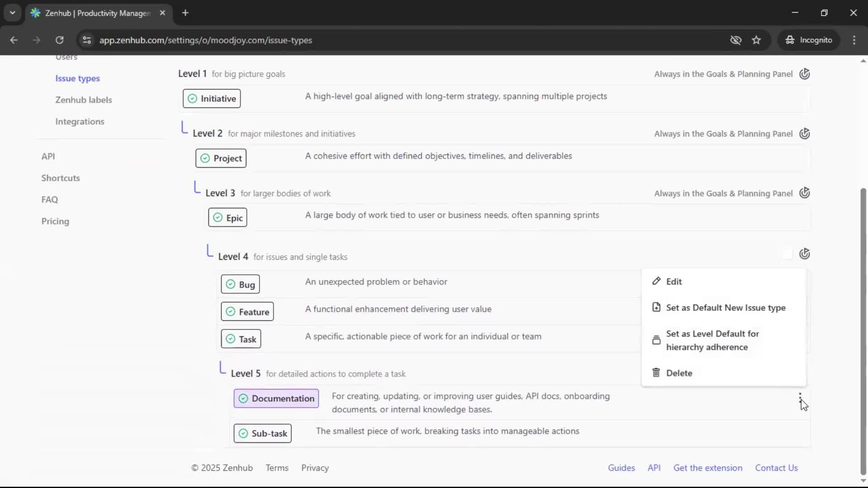This screenshot has height=488, width=868.
Task: Switch to the Zenhub Productivity Management tab
Action: pos(90,13)
